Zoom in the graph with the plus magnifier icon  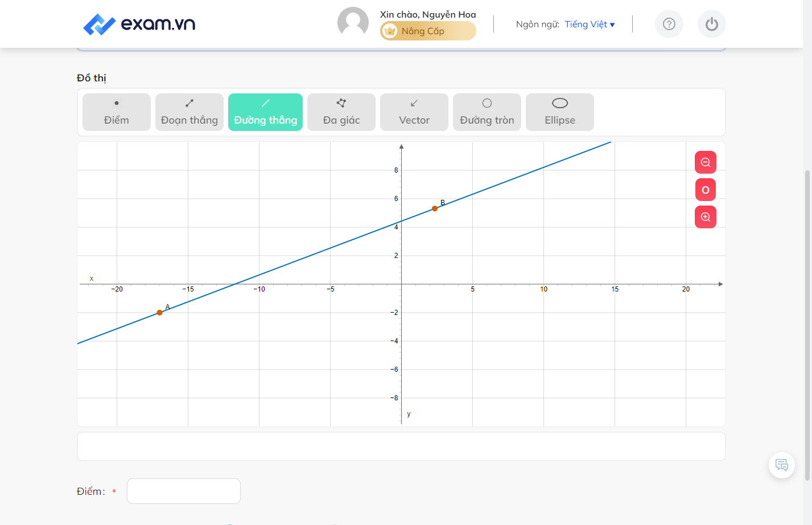coord(706,217)
